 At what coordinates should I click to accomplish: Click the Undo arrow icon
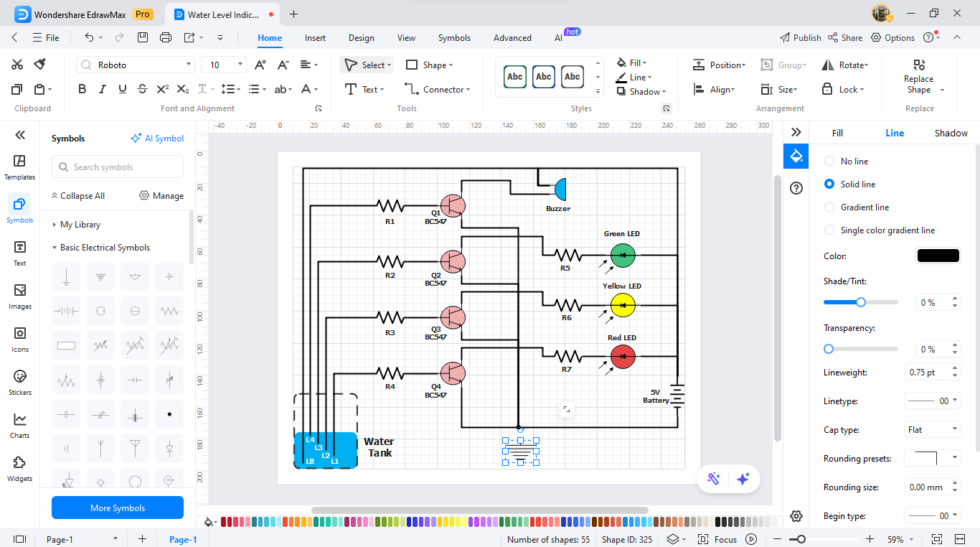click(x=89, y=37)
